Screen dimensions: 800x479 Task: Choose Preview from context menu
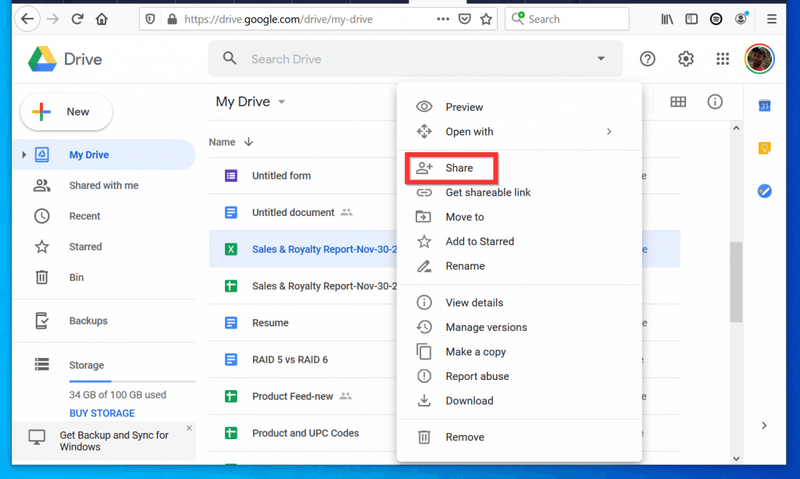tap(519, 107)
